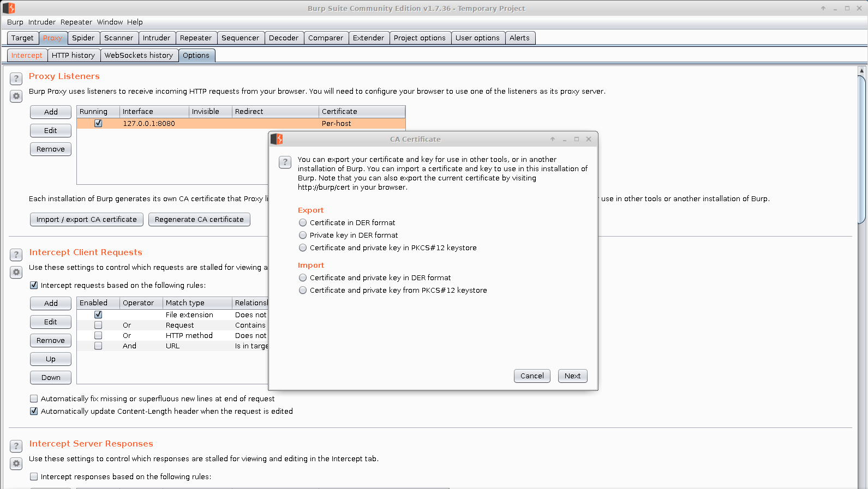
Task: Maximize the Burp Suite main window
Action: [x=847, y=8]
